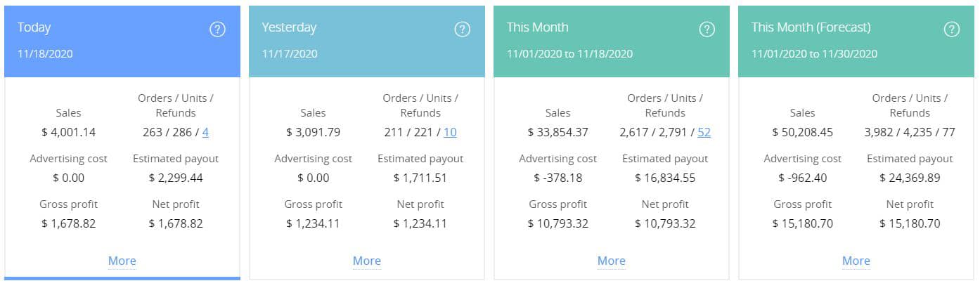Click Yesterday's net profit $ 1,234.11
This screenshot has height=288, width=980.
tap(420, 224)
